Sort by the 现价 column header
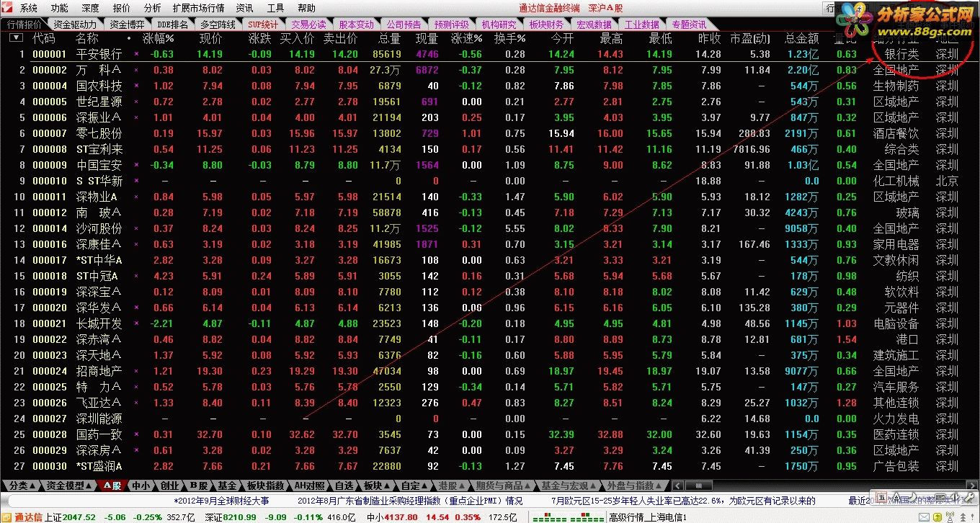 click(x=210, y=38)
